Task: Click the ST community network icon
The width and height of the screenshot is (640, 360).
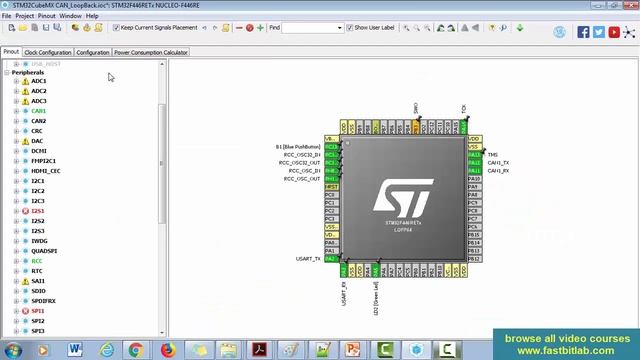Action: [x=629, y=32]
